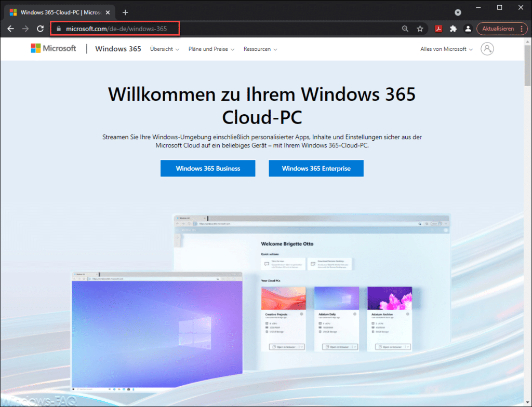The image size is (532, 407).
Task: Click the Microsoft account sign-in icon
Action: click(x=487, y=49)
